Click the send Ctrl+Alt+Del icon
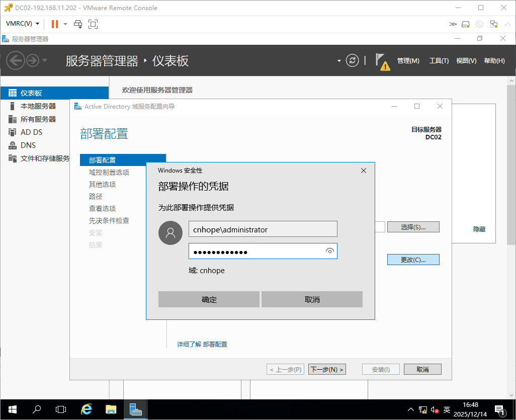Image resolution: width=516 pixels, height=420 pixels. 78,24
